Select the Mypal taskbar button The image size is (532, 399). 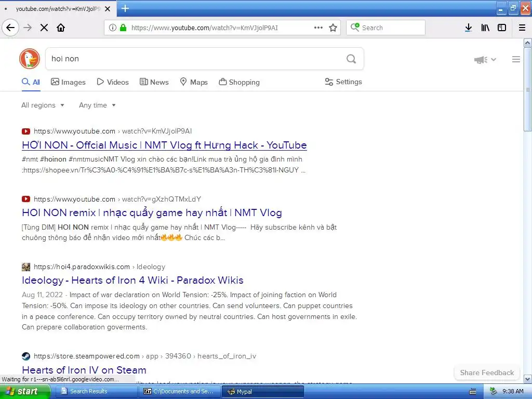262,392
